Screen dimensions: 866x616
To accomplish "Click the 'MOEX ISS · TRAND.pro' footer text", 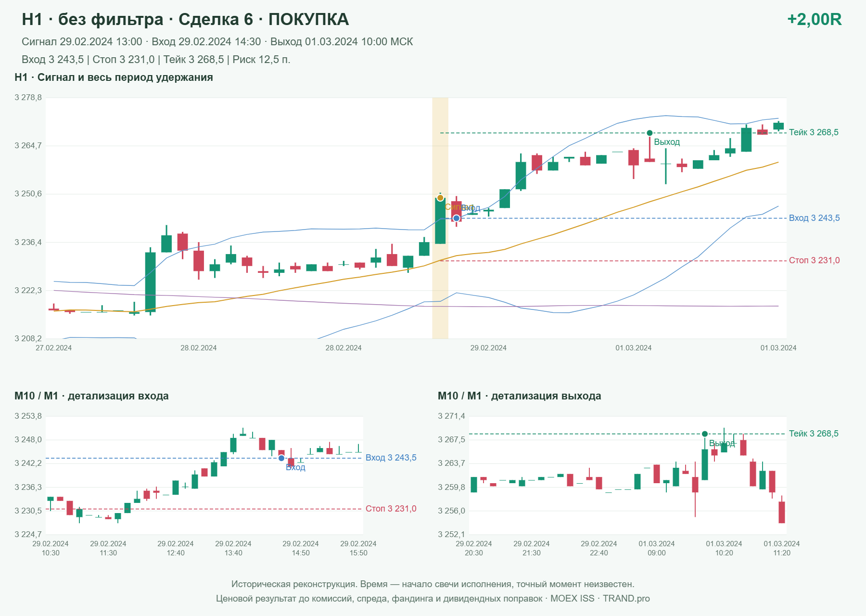I will (600, 599).
